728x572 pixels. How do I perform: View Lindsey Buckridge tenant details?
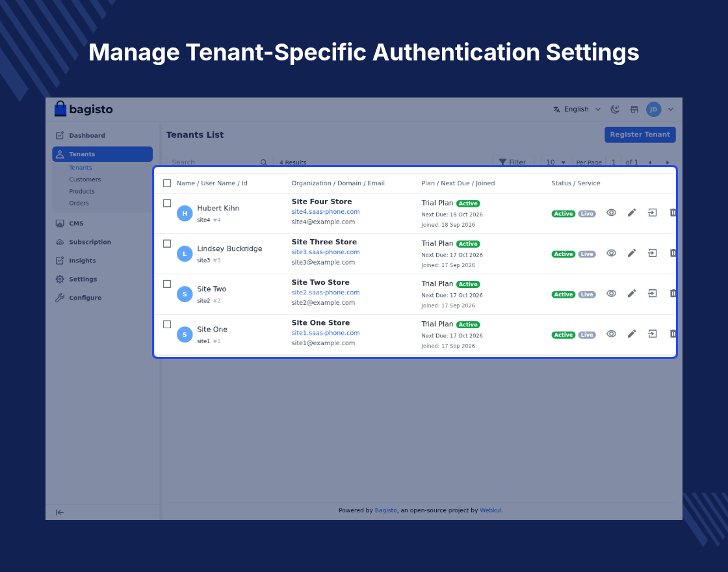click(612, 253)
